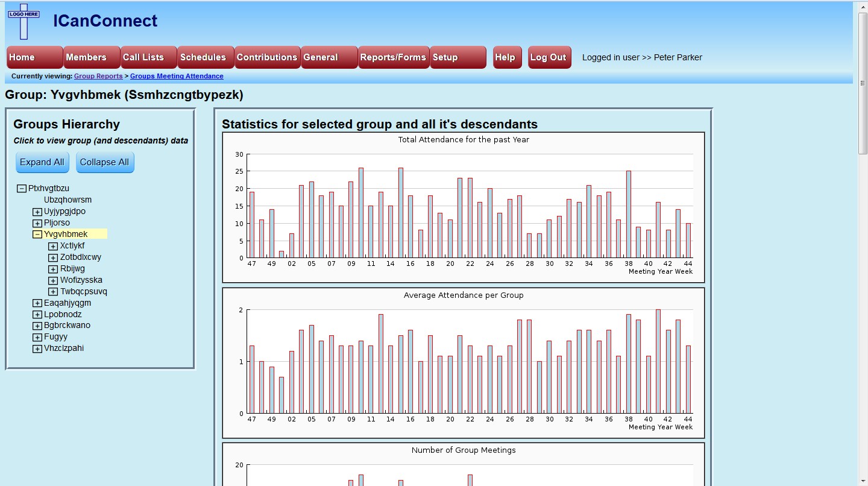Open the Contributions menu

pyautogui.click(x=267, y=57)
